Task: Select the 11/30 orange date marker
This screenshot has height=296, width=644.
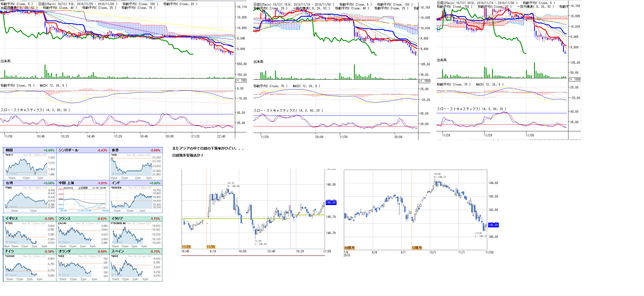Action: 211,247
